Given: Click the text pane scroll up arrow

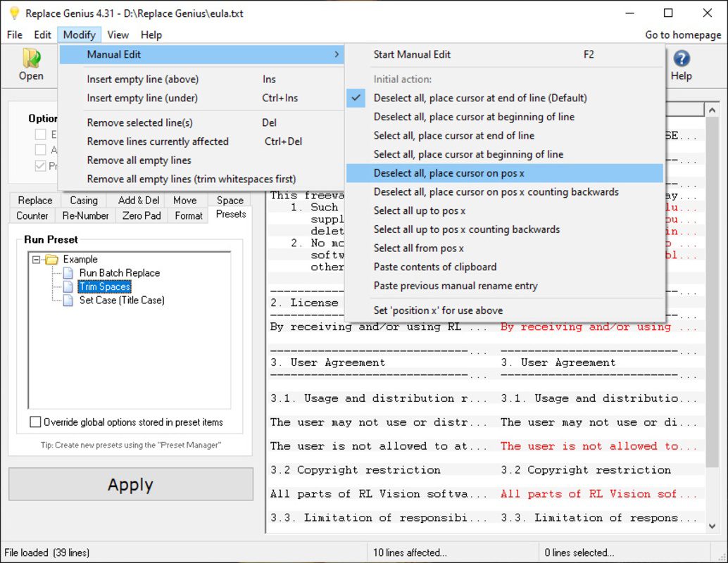Looking at the screenshot, I should [712, 110].
